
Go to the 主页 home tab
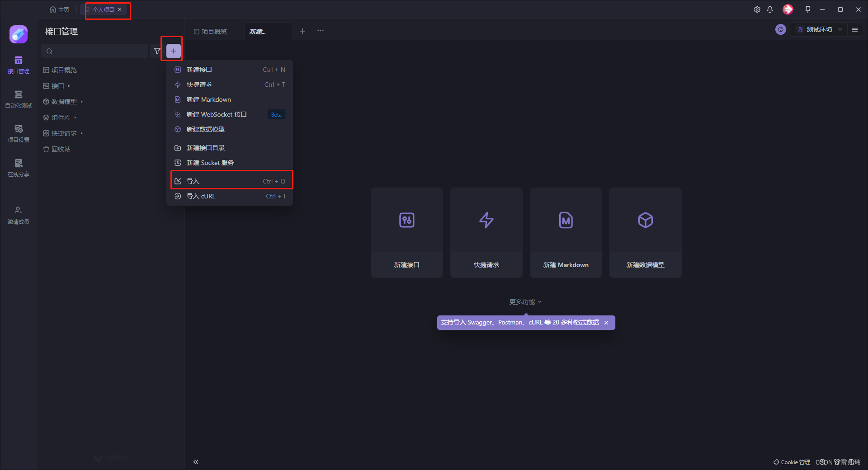(x=59, y=9)
